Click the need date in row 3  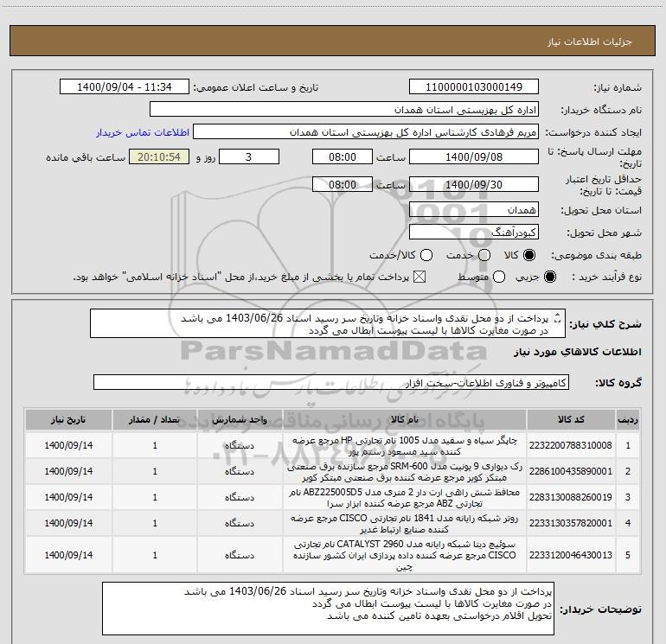(x=68, y=497)
